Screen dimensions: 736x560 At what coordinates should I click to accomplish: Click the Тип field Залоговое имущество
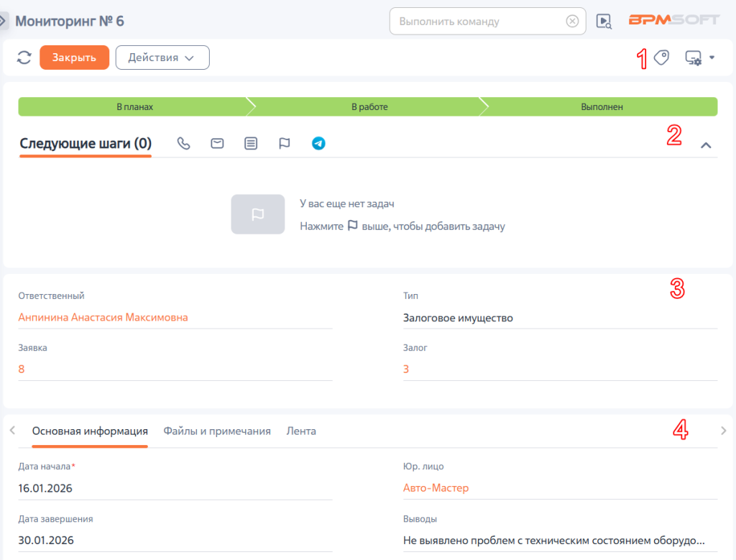(561, 318)
